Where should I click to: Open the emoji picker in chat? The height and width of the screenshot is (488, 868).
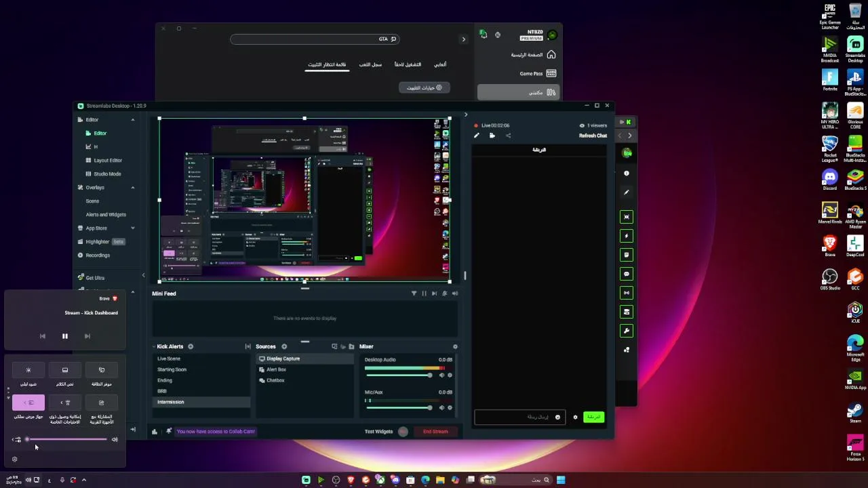pyautogui.click(x=557, y=417)
